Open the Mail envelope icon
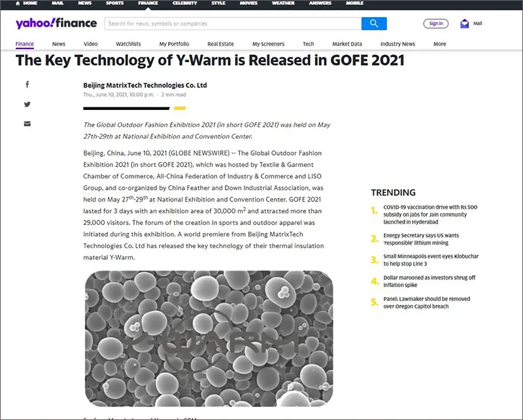 pyautogui.click(x=465, y=24)
